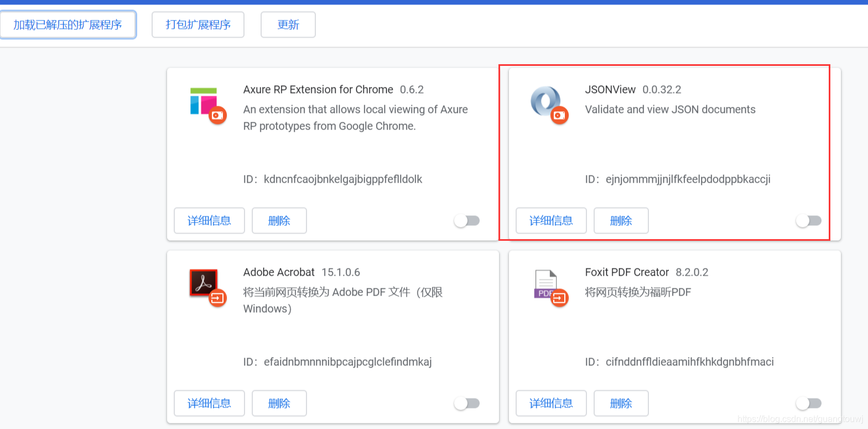868x429 pixels.
Task: Click ID kdncnfcaojbnkelgajbigppfeflldolk text
Action: click(x=332, y=179)
